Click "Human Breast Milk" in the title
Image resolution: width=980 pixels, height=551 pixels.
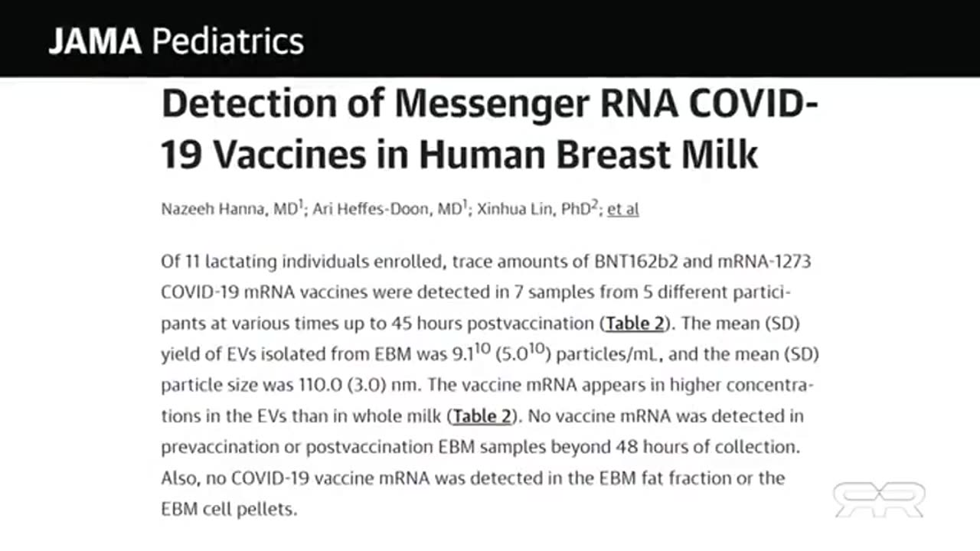click(588, 154)
